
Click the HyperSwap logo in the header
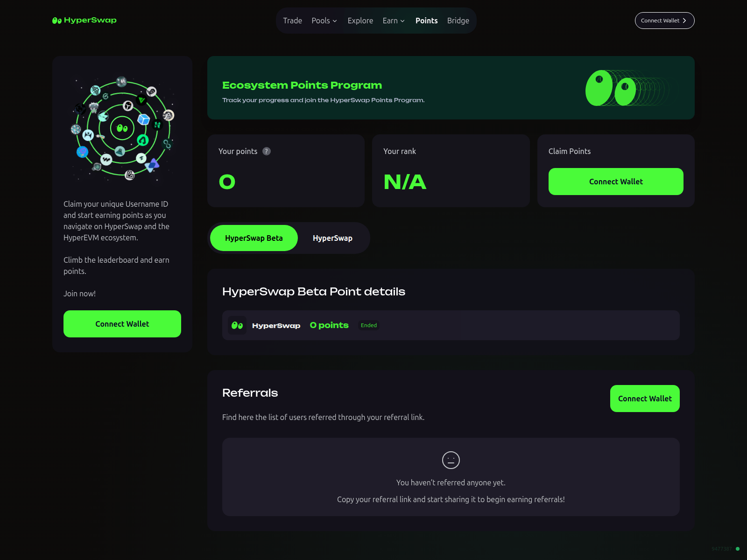[84, 20]
